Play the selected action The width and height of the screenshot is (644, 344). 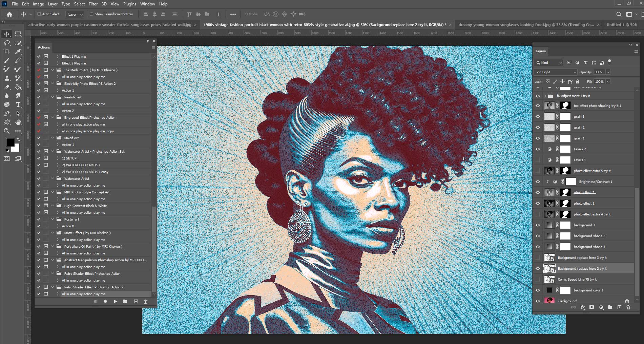(x=116, y=301)
